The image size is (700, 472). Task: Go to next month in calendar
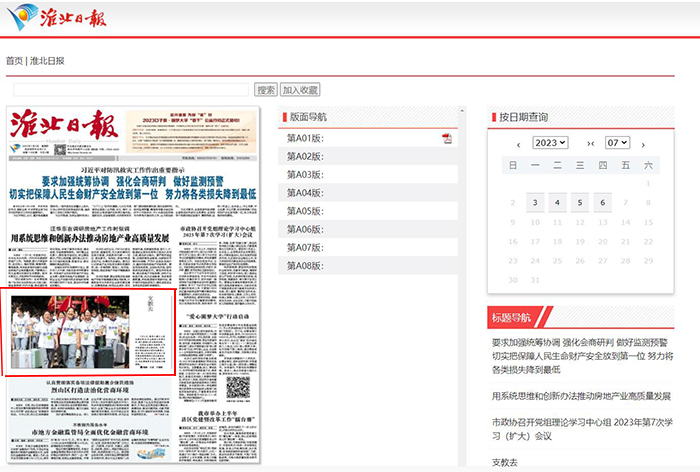(644, 144)
